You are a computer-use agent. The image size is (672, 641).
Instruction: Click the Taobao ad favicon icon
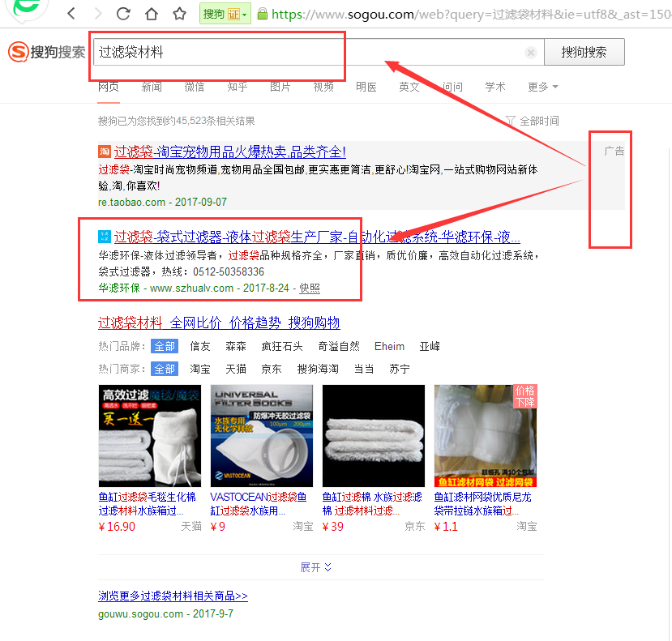coord(104,152)
